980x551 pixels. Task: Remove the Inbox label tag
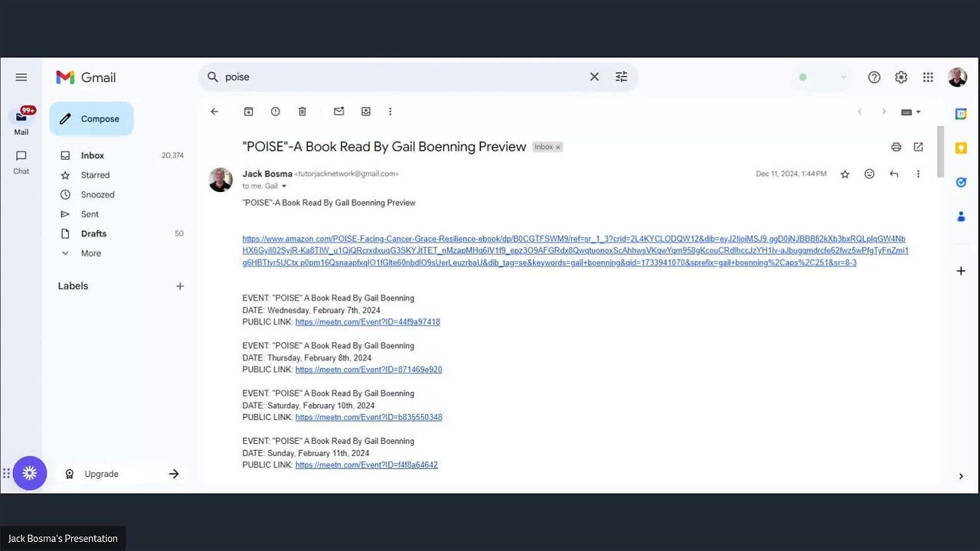tap(558, 147)
